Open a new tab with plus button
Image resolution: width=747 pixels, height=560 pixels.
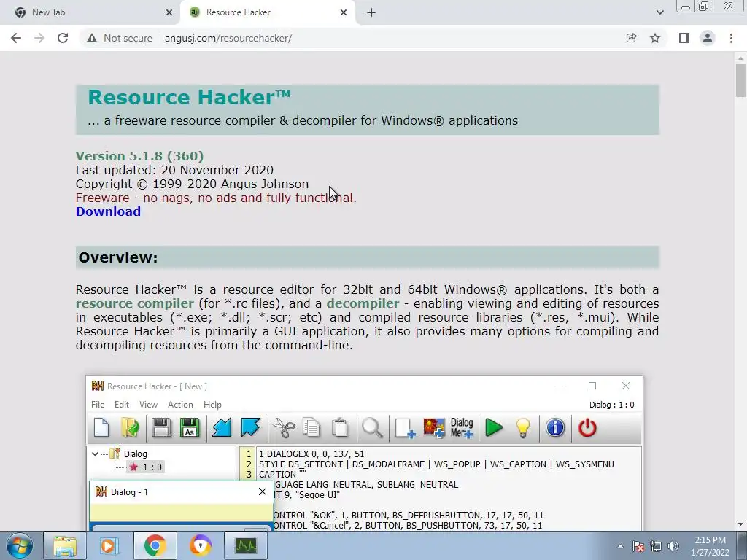coord(371,12)
